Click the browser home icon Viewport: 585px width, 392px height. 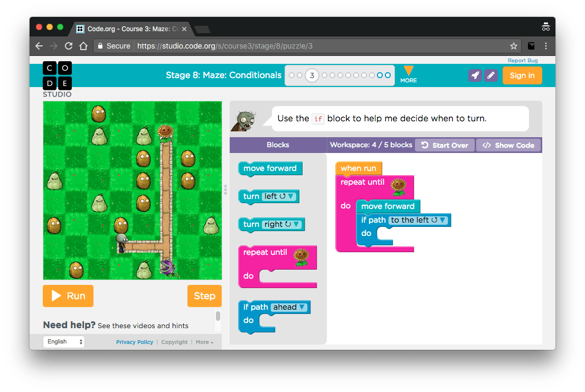pos(84,46)
